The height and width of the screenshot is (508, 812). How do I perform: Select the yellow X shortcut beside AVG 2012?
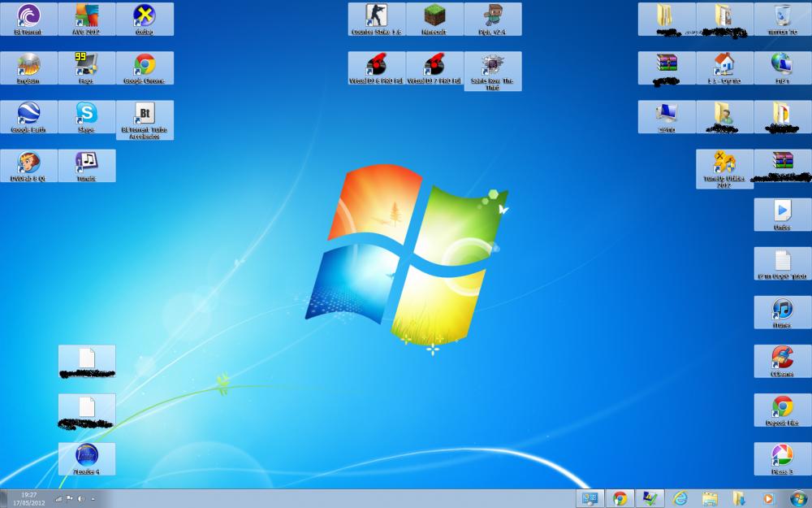[145, 20]
